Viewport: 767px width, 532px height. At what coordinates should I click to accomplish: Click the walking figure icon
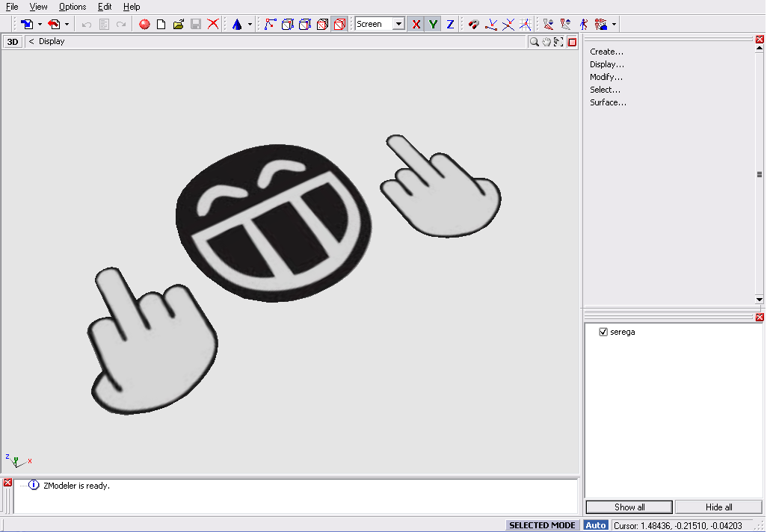click(x=584, y=24)
